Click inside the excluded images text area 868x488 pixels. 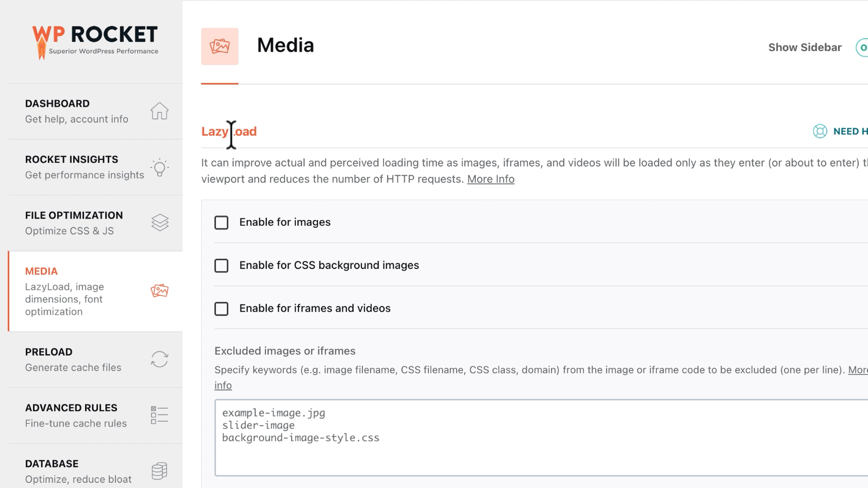(x=541, y=438)
